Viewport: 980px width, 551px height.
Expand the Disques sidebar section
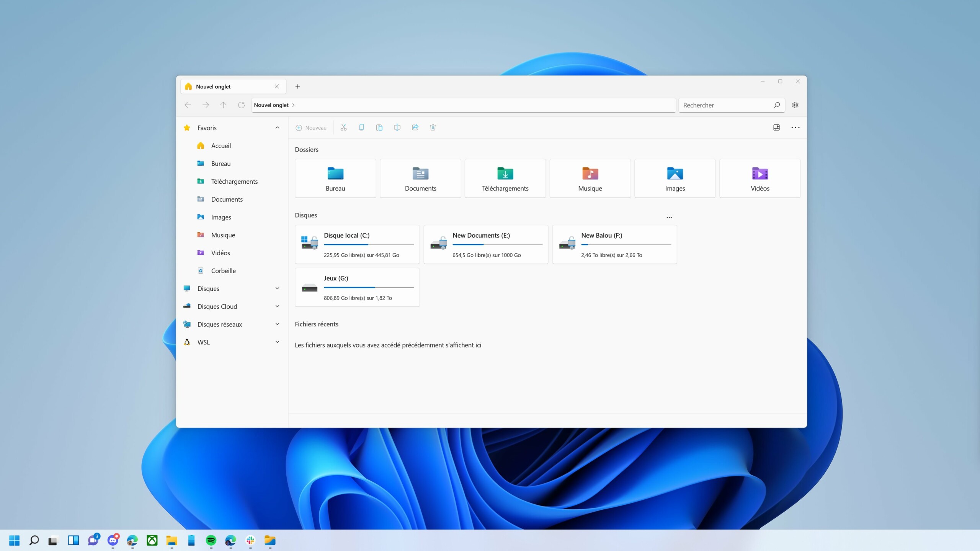[277, 288]
